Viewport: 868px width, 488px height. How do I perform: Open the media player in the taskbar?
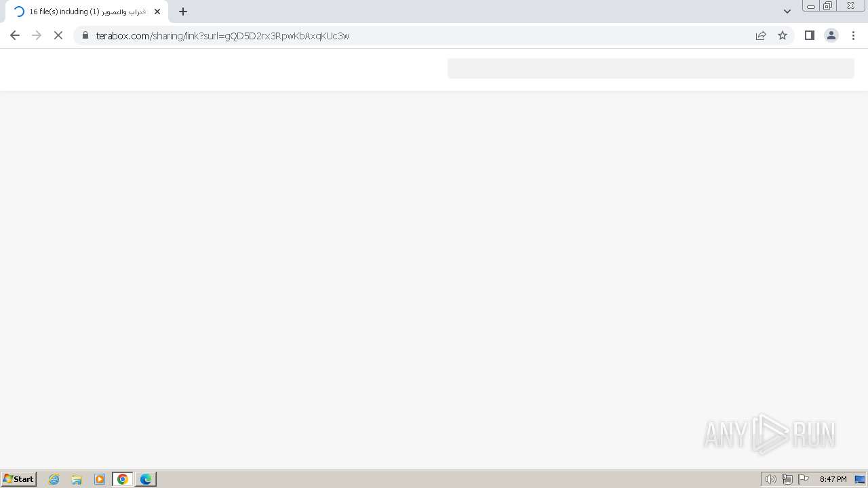(100, 479)
